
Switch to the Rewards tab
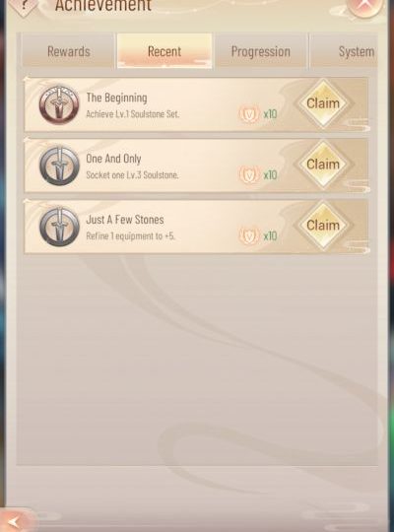pyautogui.click(x=69, y=51)
